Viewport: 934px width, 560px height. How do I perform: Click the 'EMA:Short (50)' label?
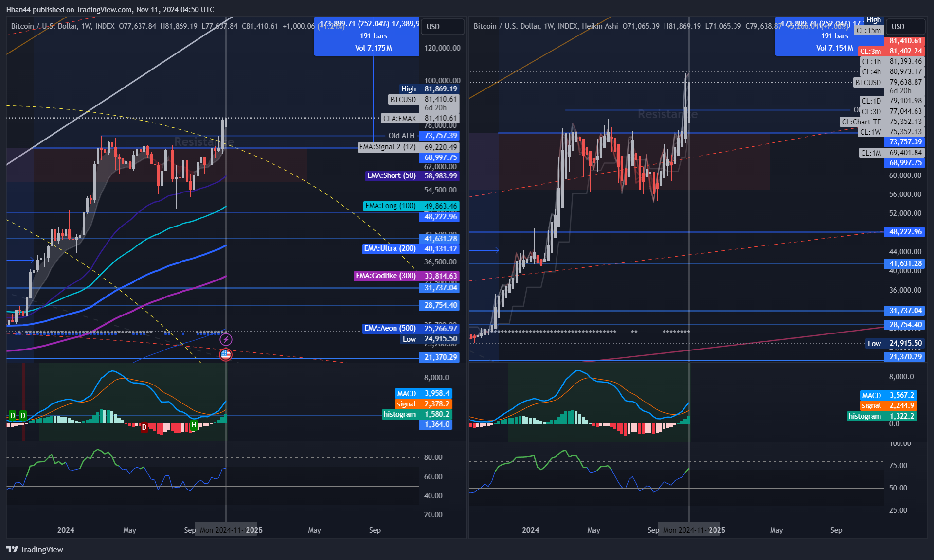click(x=392, y=175)
